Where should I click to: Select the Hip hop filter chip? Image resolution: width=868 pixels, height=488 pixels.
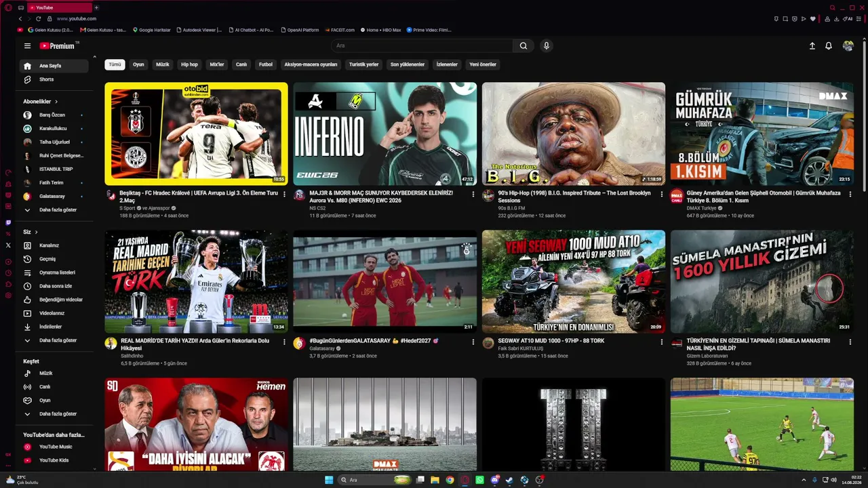point(189,64)
